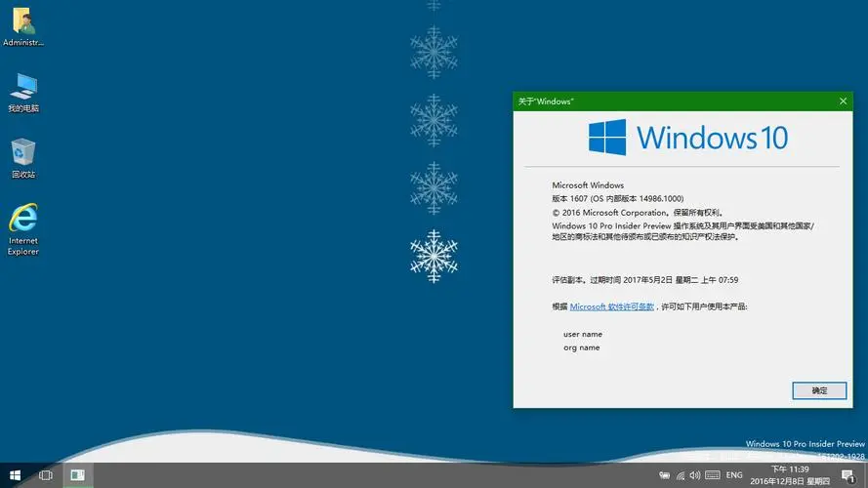Screen dimensions: 868x488
Task: Open Task View in the taskbar
Action: (x=46, y=475)
